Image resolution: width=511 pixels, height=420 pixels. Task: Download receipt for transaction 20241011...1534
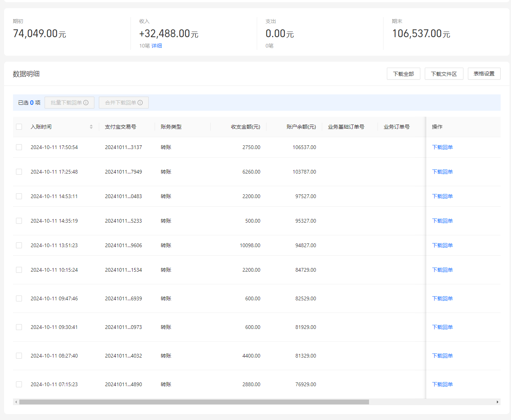click(442, 270)
